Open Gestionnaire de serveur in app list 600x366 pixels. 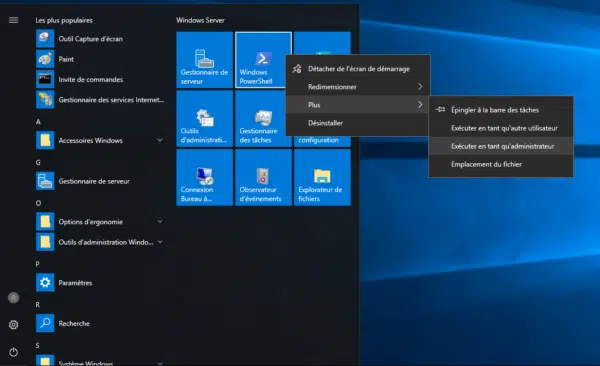(x=100, y=181)
